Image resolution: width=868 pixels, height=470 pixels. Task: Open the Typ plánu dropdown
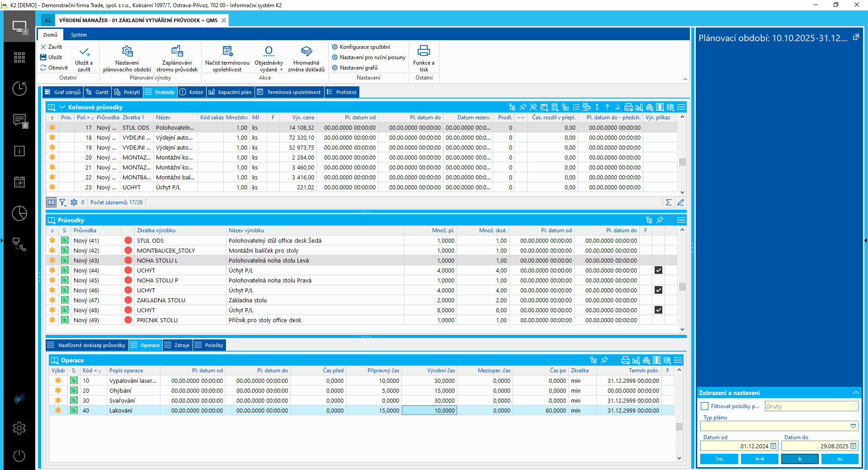(x=853, y=426)
